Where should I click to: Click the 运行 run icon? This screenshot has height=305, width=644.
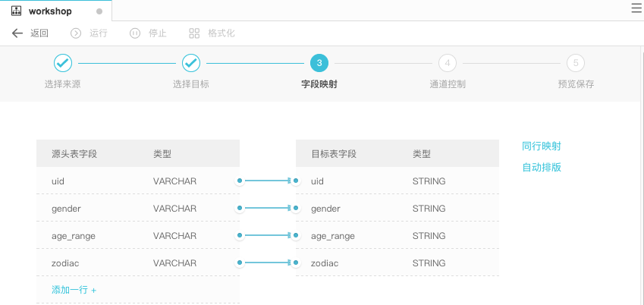[x=76, y=33]
